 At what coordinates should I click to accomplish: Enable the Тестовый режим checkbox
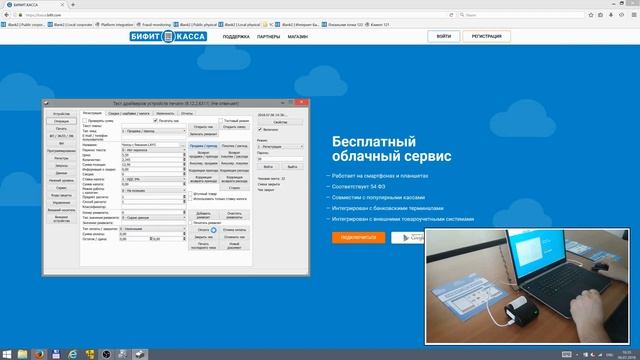(x=221, y=121)
